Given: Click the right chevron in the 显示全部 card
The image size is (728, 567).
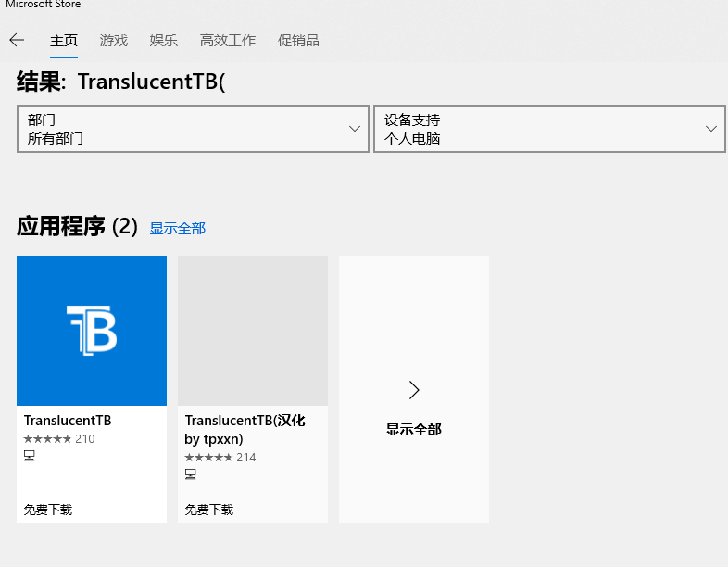Looking at the screenshot, I should (x=414, y=390).
